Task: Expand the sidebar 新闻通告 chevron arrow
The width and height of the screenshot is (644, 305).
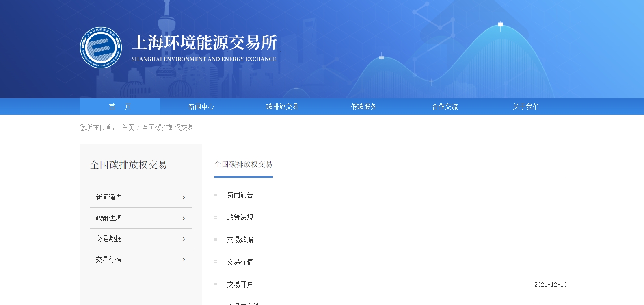Action: (x=184, y=198)
